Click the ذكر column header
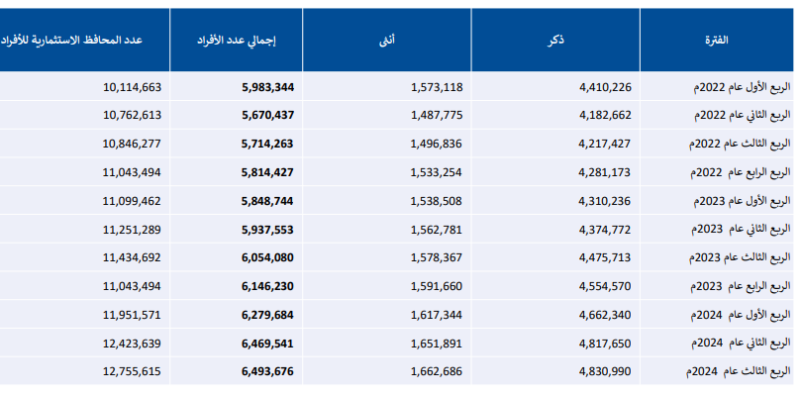This screenshot has height=395, width=800. coord(555,40)
